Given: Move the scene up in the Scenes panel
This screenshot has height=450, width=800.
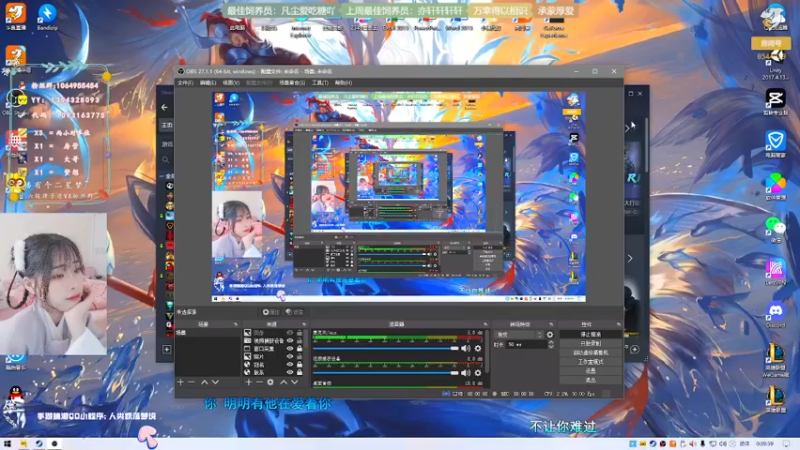Looking at the screenshot, I should click(x=204, y=382).
